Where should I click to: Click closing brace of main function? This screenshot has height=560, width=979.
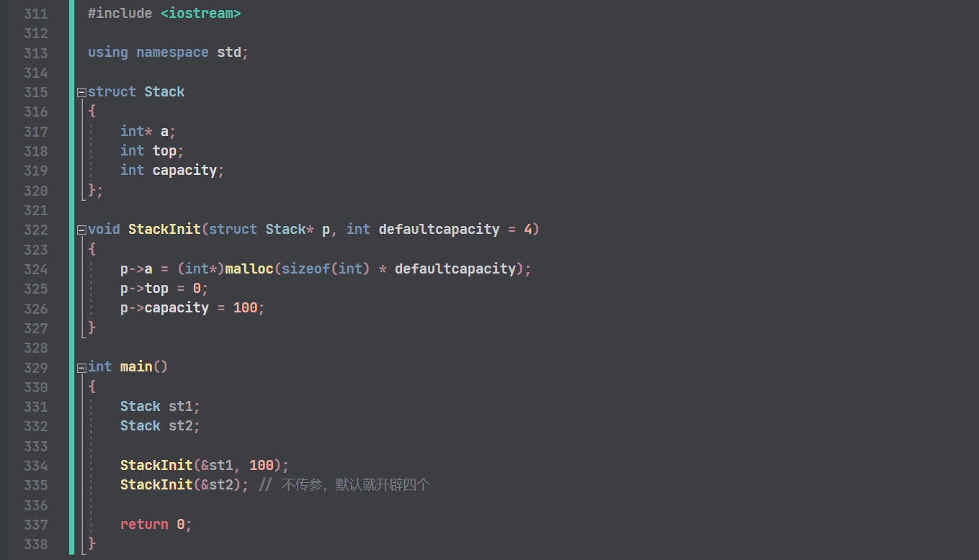(x=91, y=543)
